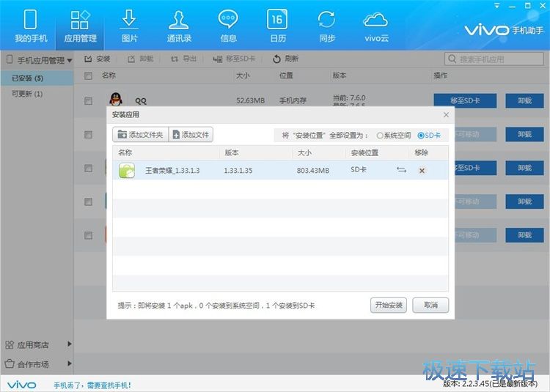The width and height of the screenshot is (550, 392).
Task: Open the 通讯录 contacts section
Action: 179,26
